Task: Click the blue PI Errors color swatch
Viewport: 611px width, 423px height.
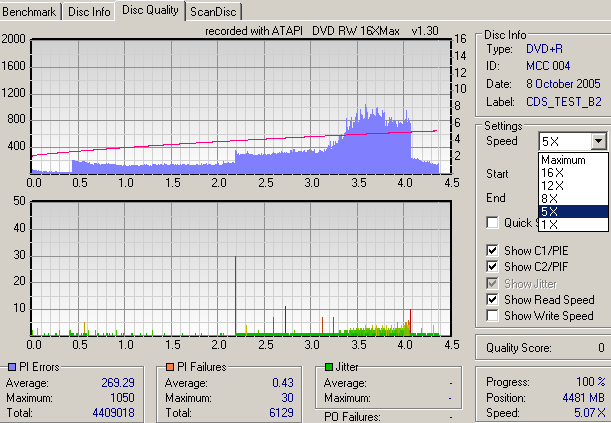Action: pos(10,367)
